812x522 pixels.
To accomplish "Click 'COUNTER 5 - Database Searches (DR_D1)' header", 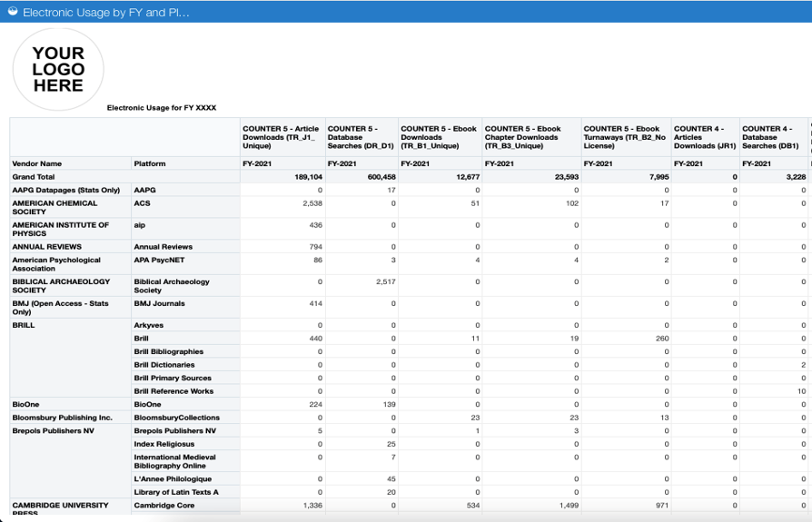I will tap(361, 137).
